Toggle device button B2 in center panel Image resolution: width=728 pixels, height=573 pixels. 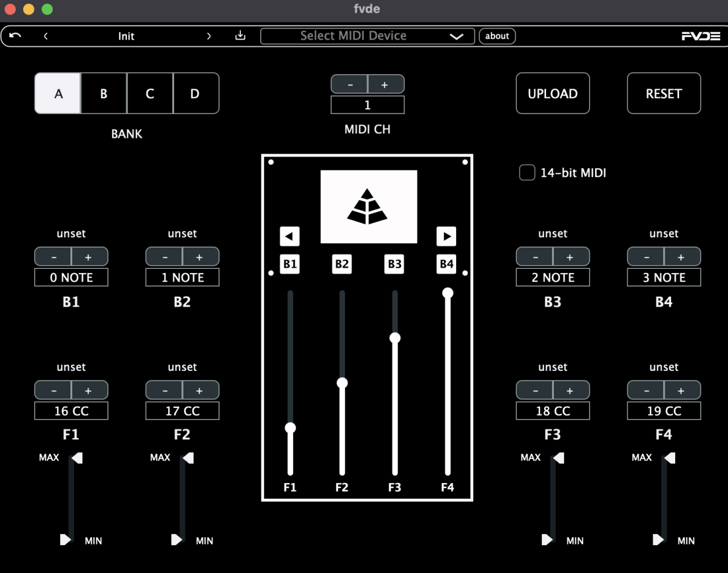point(342,264)
